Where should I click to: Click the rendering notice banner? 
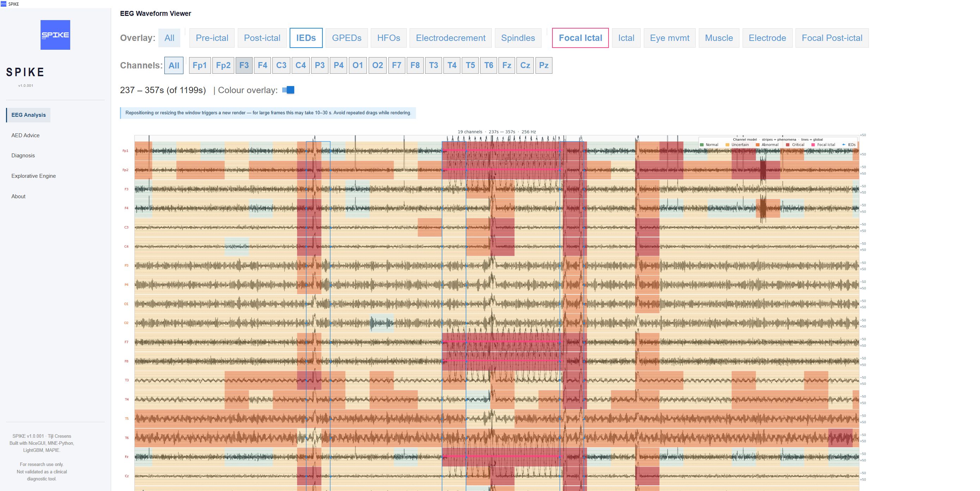pyautogui.click(x=268, y=113)
